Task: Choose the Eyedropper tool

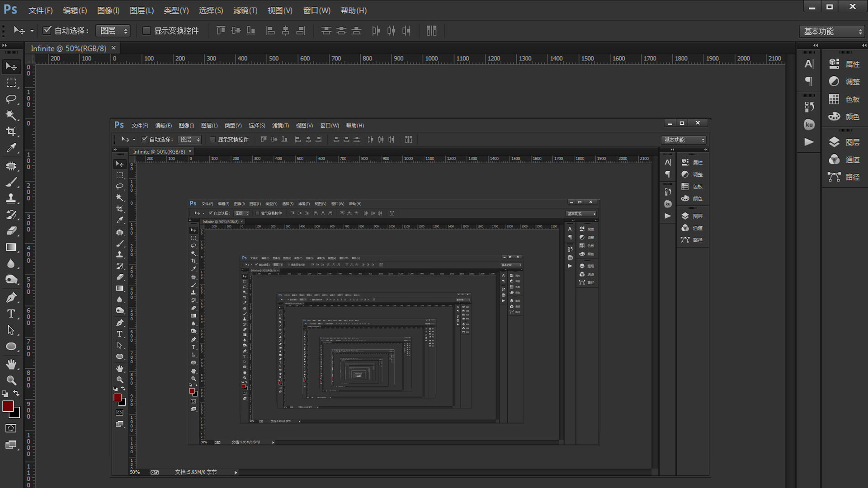Action: (x=11, y=148)
